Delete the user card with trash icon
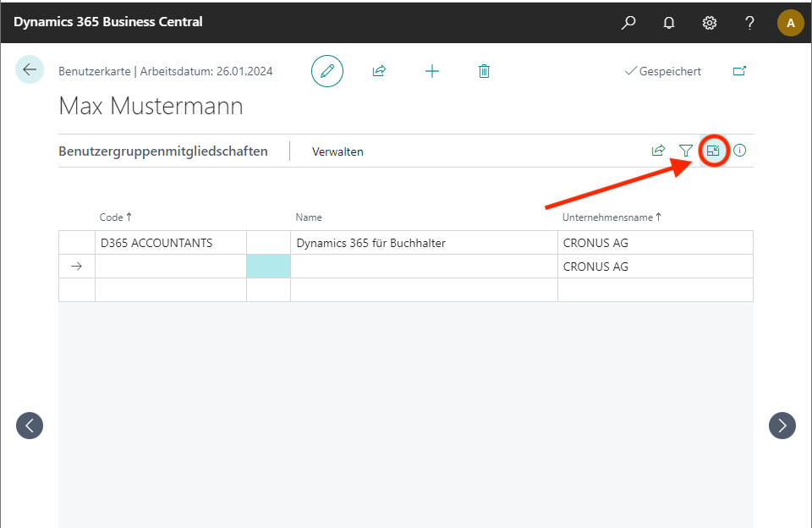The width and height of the screenshot is (812, 528). (x=484, y=71)
